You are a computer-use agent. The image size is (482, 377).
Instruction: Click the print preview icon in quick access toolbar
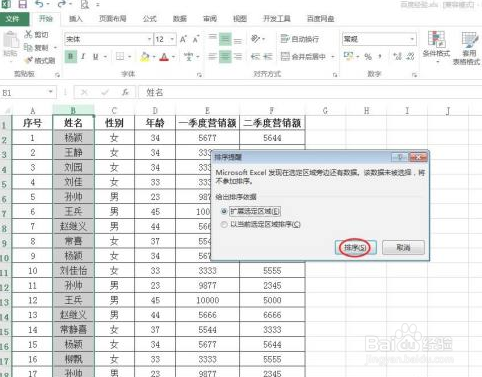pyautogui.click(x=85, y=5)
